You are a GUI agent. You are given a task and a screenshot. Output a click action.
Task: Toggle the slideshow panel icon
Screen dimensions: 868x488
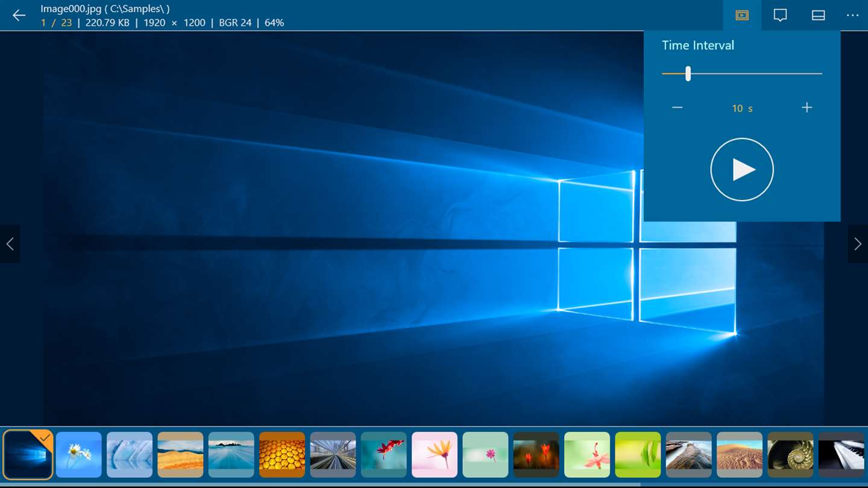click(742, 15)
